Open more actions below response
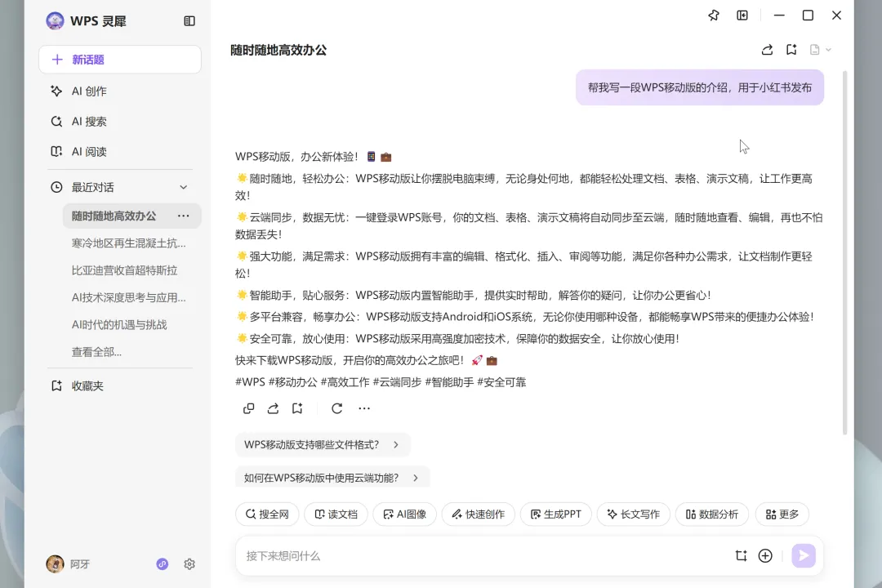 pos(364,408)
